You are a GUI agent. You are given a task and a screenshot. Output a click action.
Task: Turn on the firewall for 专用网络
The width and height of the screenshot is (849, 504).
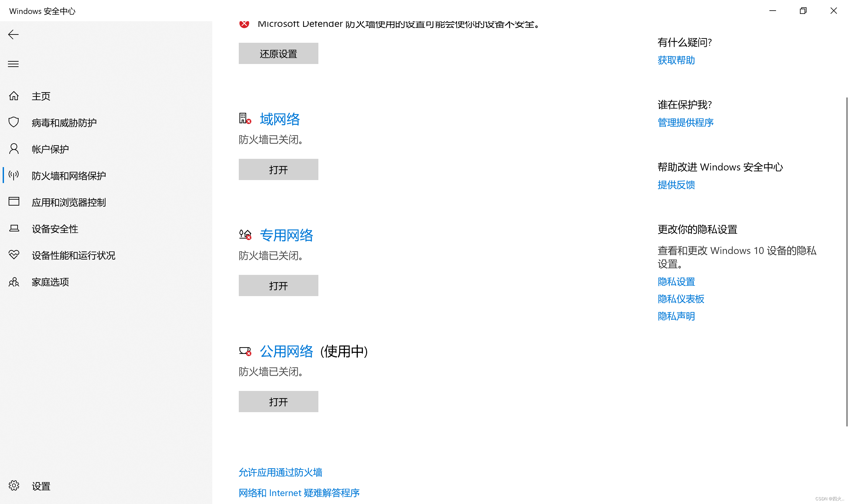279,285
